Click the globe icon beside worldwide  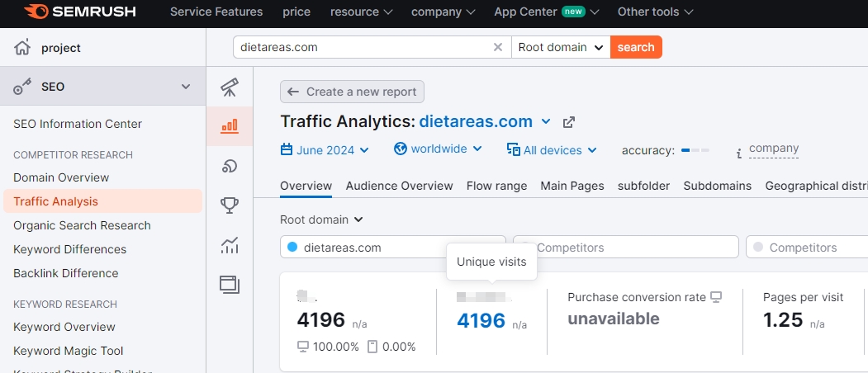click(x=401, y=149)
